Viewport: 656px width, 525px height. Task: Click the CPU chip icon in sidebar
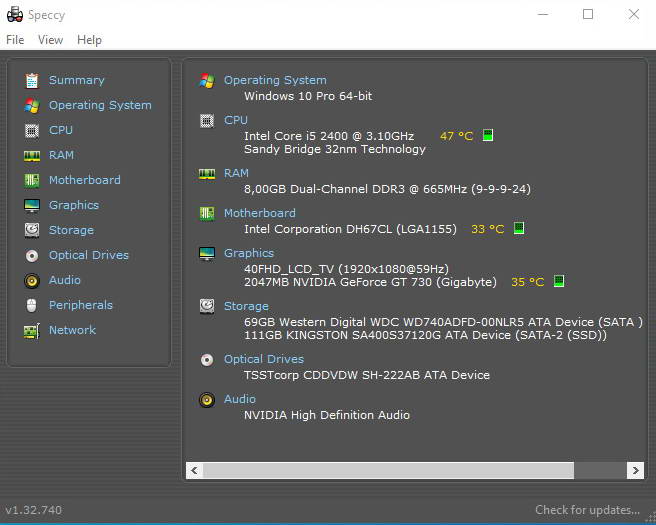[x=32, y=131]
